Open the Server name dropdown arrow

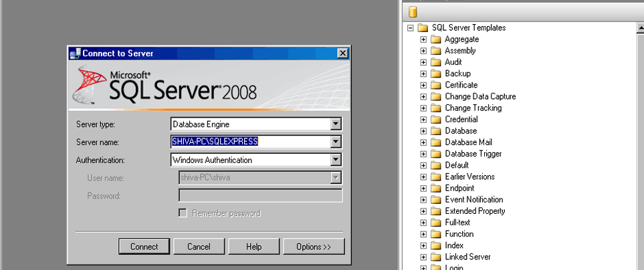click(x=336, y=142)
